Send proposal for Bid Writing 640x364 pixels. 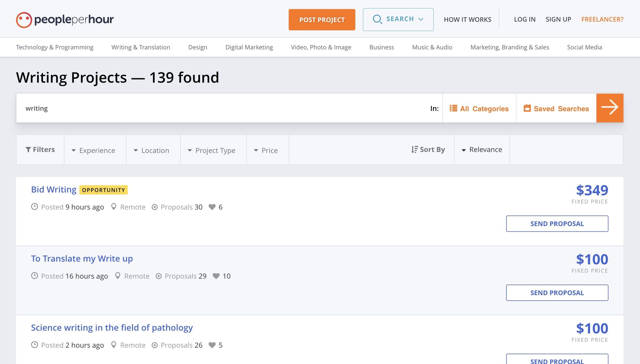click(x=557, y=224)
